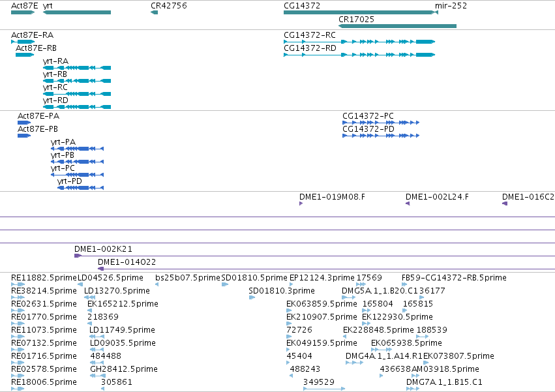Viewport: 555px width, 392px height.
Task: Click EST RE11882.5prime
Action: click(18, 284)
